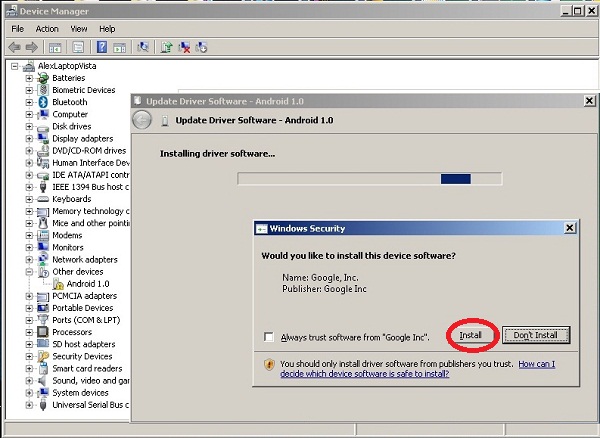Click the Keyboards category icon
Screen dimensions: 600x438
pos(43,199)
